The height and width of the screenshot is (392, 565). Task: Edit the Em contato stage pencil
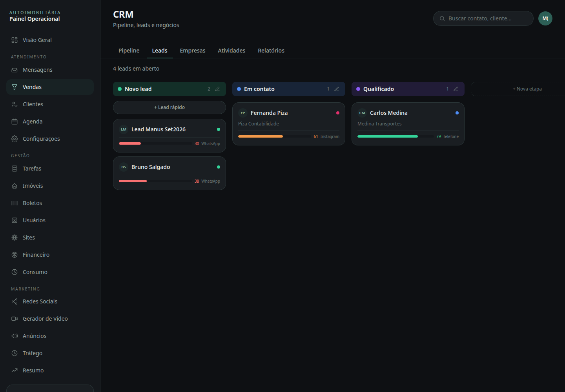pos(337,89)
